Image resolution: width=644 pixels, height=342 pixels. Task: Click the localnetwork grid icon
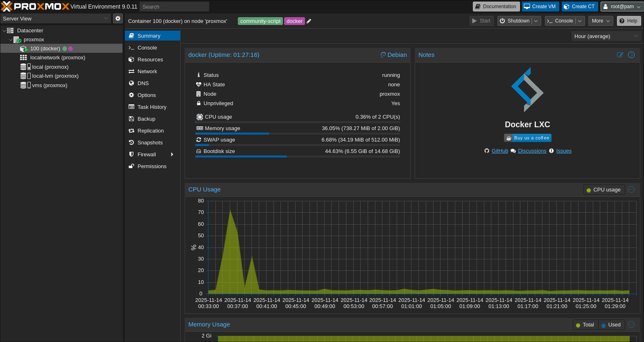24,58
